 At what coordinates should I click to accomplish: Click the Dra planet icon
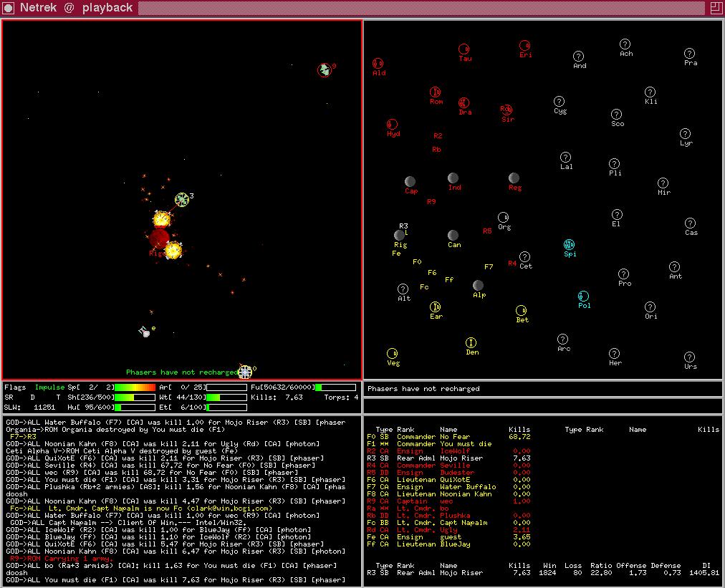click(464, 102)
